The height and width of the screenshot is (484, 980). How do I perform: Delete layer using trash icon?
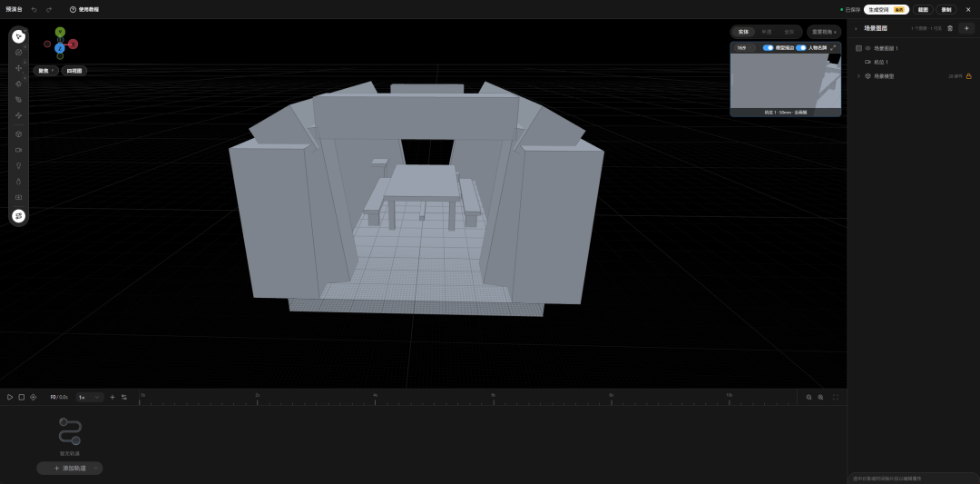(x=950, y=28)
